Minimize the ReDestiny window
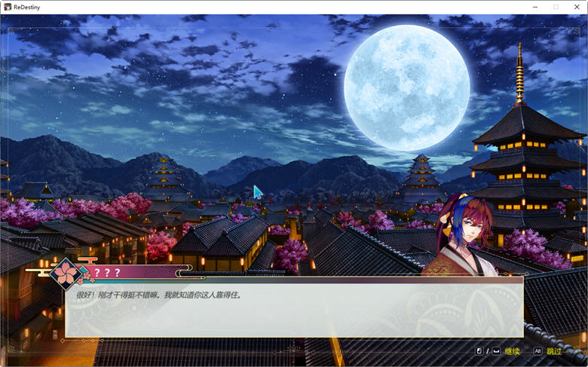The image size is (588, 367). point(535,7)
